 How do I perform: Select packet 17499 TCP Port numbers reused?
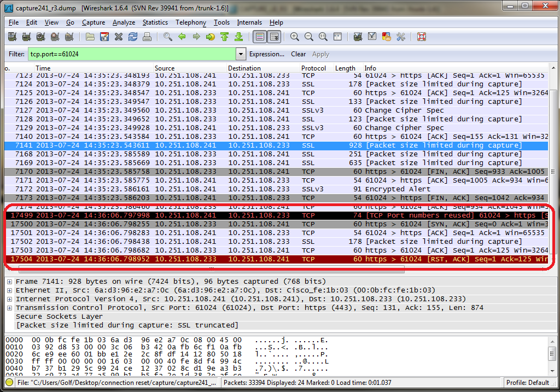click(x=276, y=215)
